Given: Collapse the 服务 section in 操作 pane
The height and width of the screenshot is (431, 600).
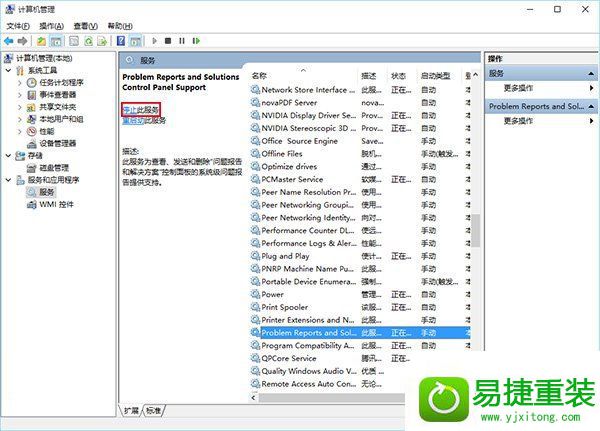Looking at the screenshot, I should click(591, 73).
